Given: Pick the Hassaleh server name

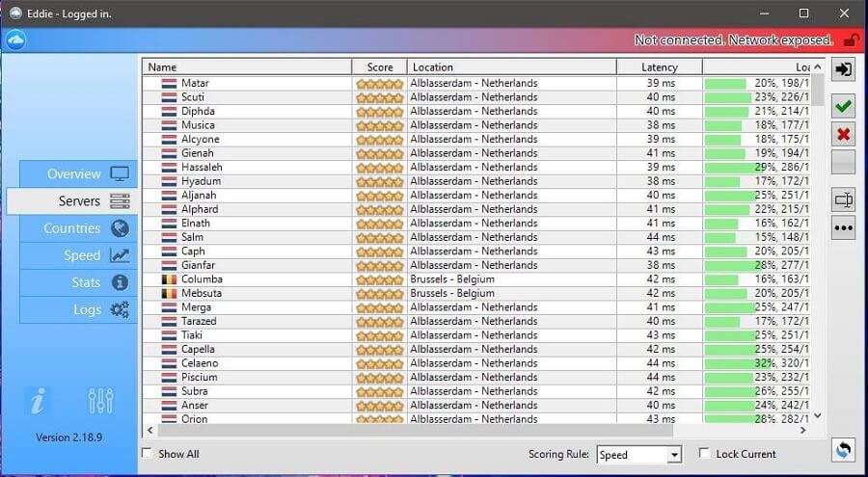Looking at the screenshot, I should click(x=203, y=167).
